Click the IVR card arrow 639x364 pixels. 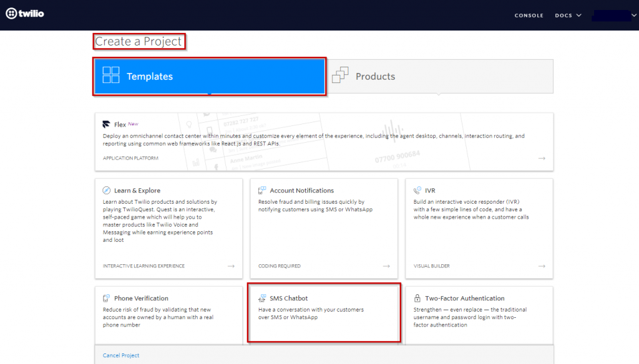coord(542,266)
